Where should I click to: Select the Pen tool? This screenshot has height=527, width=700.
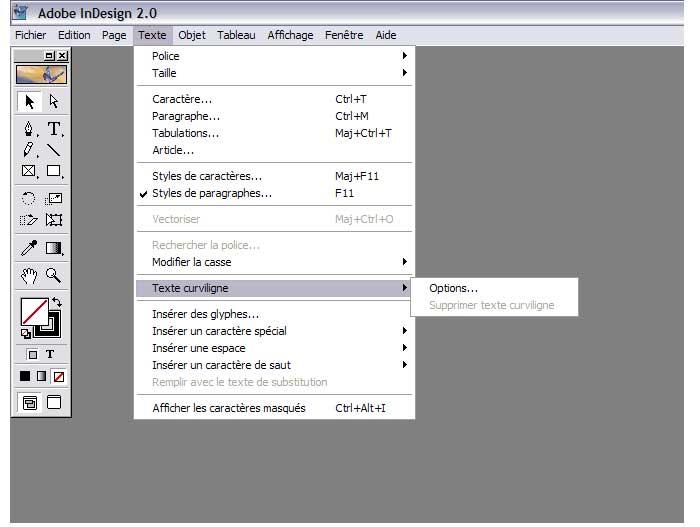tap(29, 129)
